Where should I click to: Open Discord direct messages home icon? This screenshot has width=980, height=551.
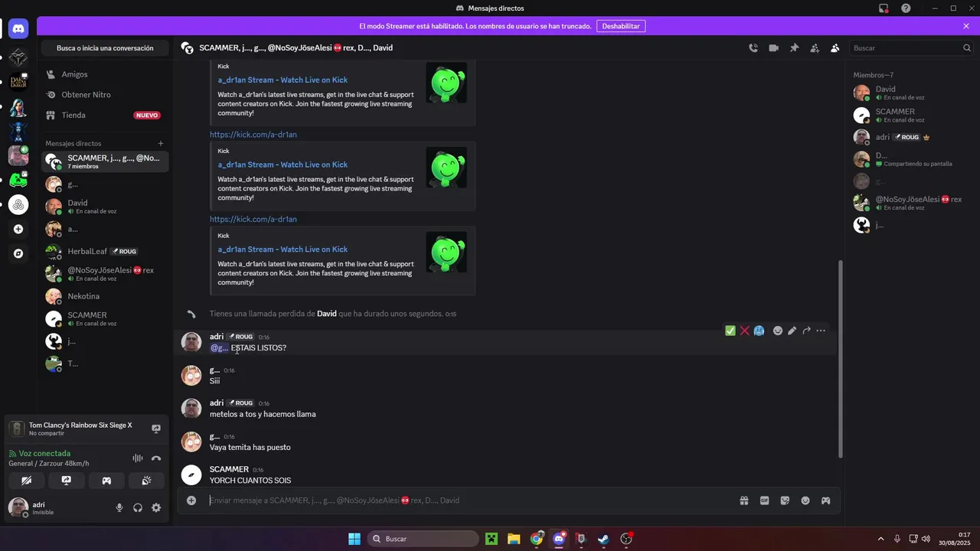(x=18, y=30)
